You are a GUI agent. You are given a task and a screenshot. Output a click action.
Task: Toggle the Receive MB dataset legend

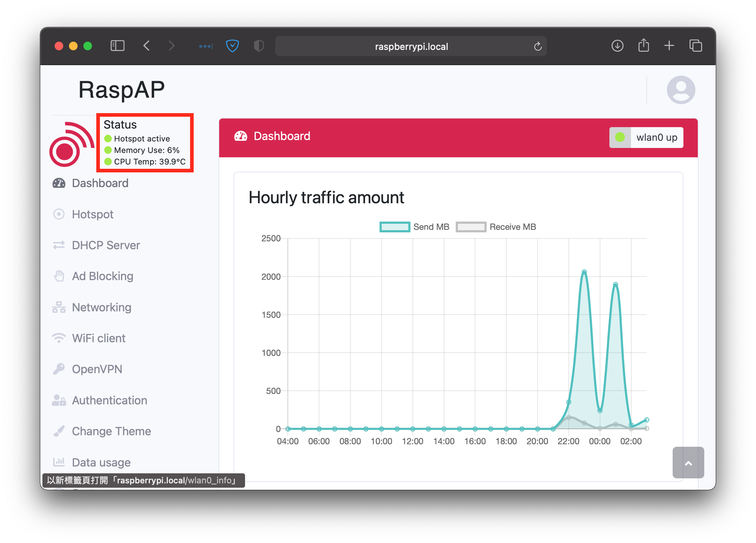click(496, 227)
